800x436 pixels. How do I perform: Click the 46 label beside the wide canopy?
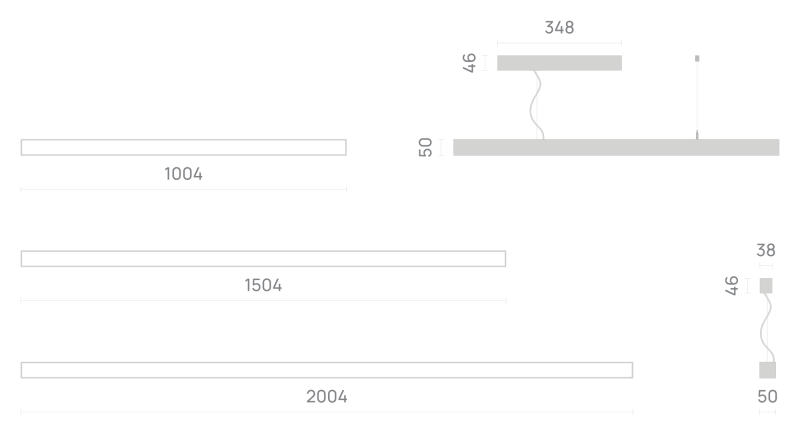point(469,63)
